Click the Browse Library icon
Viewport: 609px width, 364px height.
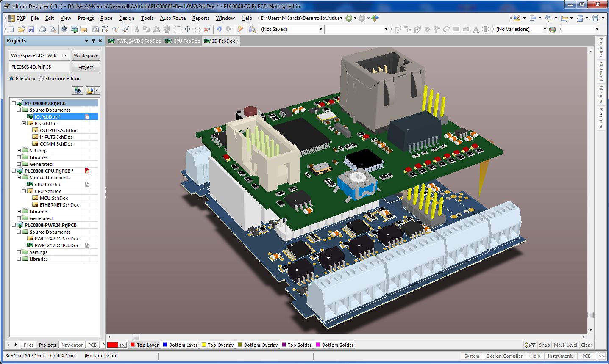point(253,29)
